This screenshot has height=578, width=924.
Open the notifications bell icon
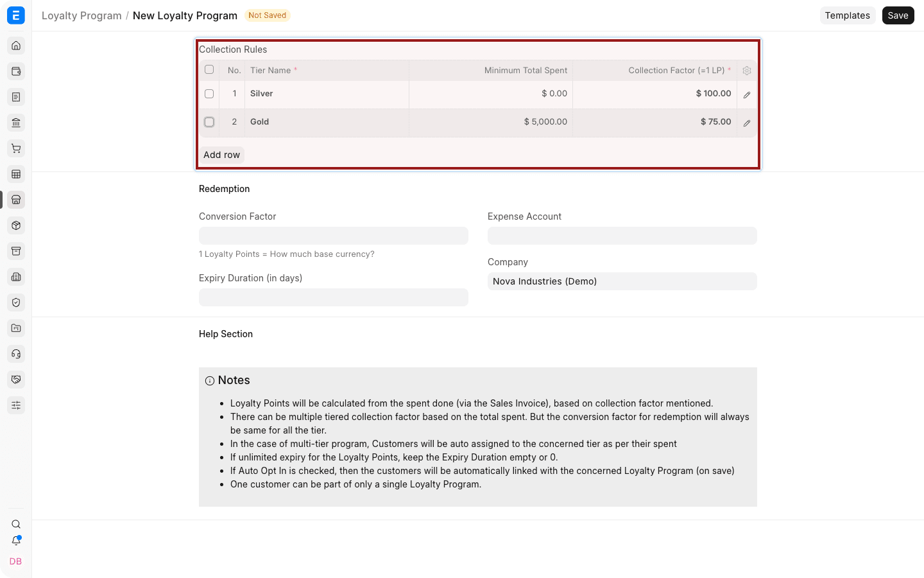click(16, 541)
